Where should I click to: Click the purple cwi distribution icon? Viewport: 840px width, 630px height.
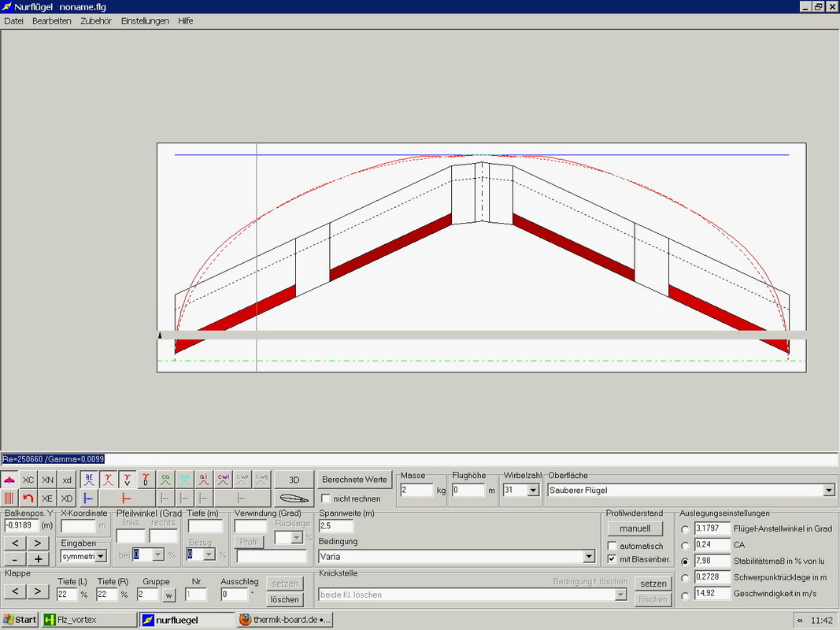click(x=224, y=480)
